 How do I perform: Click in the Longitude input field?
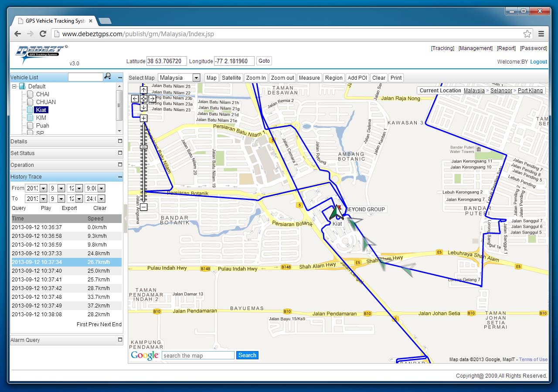[234, 61]
